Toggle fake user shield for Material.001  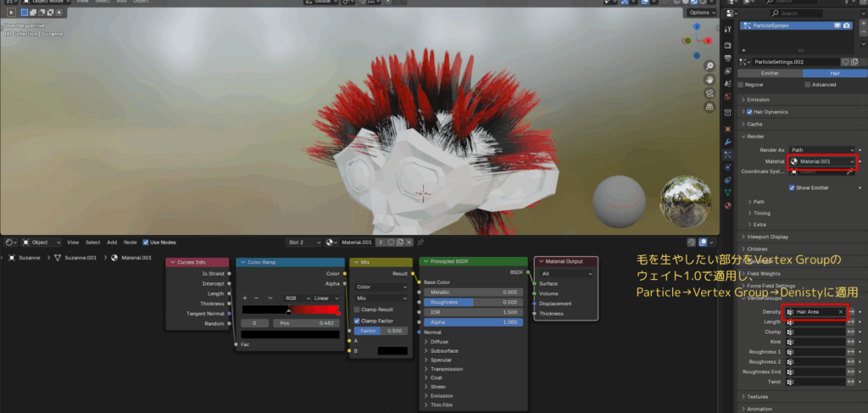pos(391,243)
